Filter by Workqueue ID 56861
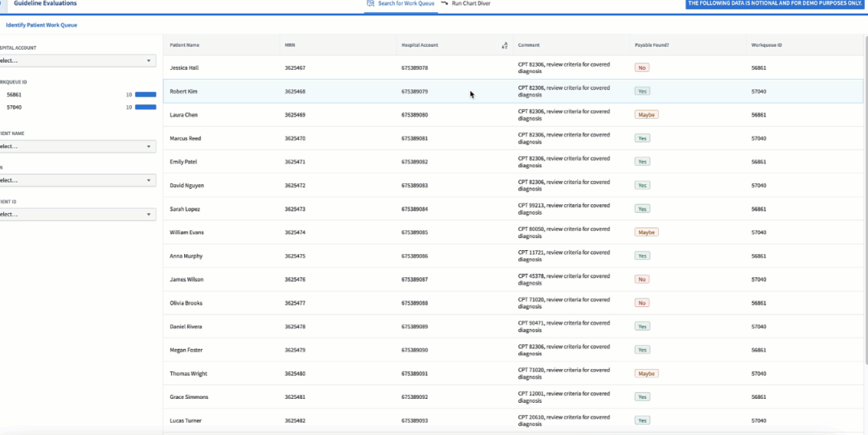Image resolution: width=868 pixels, height=435 pixels. pos(14,95)
